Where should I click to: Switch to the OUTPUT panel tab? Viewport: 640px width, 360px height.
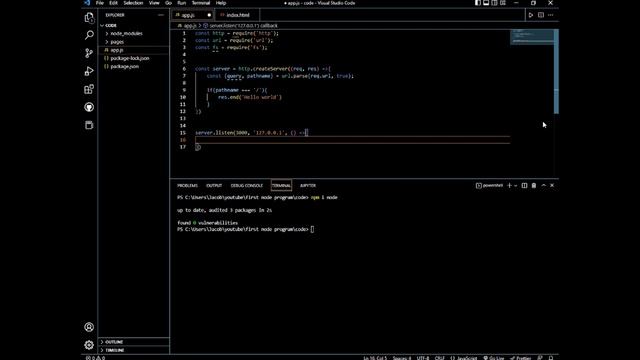214,185
